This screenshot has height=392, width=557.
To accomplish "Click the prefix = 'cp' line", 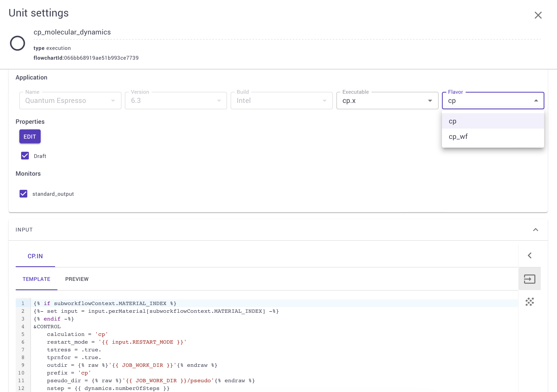I will (x=69, y=373).
